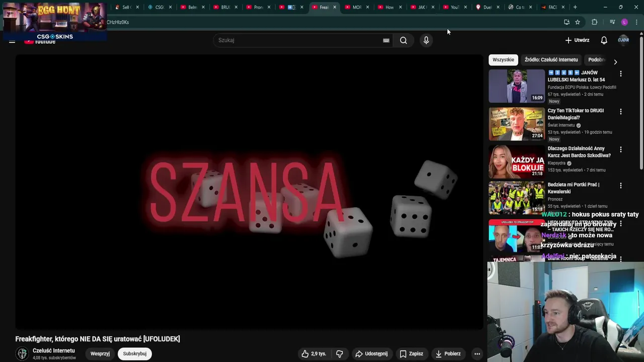Viewport: 644px width, 362px height.
Task: Save the video with Zapisz
Action: pyautogui.click(x=411, y=353)
